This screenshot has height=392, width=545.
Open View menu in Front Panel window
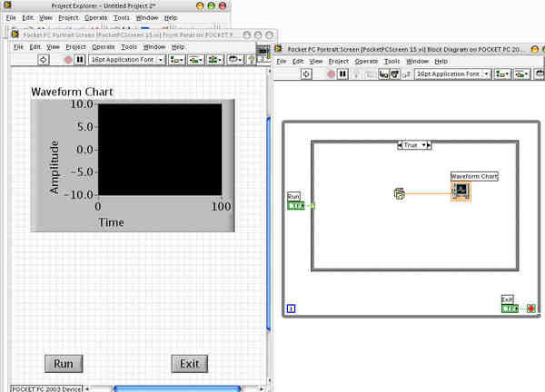pos(54,47)
